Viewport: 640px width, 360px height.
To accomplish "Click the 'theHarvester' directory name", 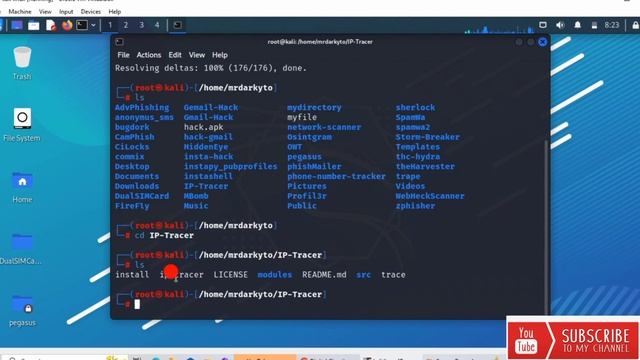I will [x=425, y=167].
